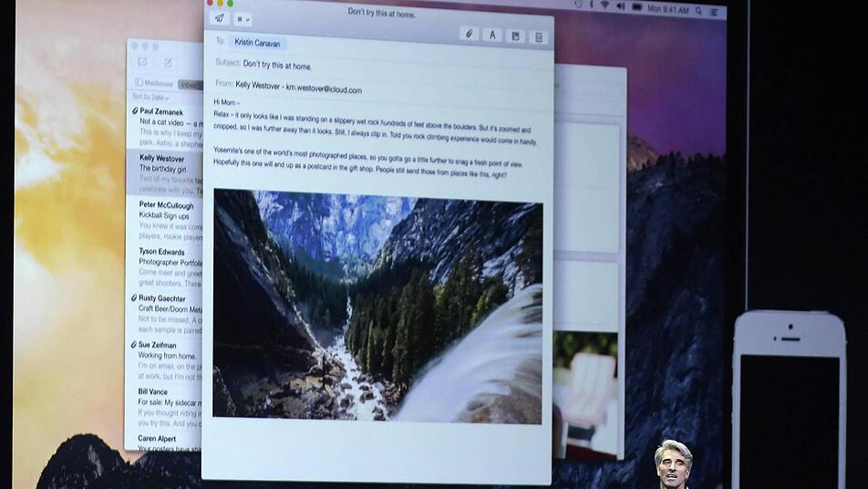The width and height of the screenshot is (868, 489).
Task: Open the volume control in the menu bar
Action: (621, 6)
